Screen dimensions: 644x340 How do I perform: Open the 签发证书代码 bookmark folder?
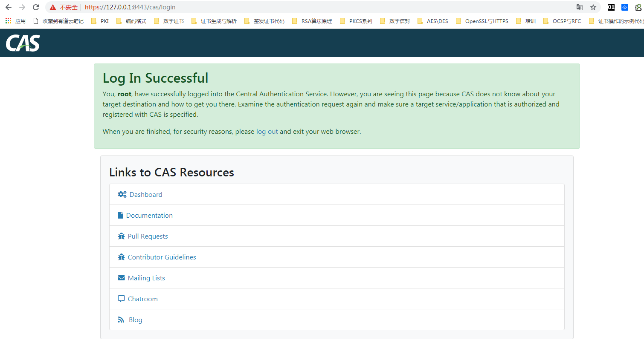coord(264,21)
